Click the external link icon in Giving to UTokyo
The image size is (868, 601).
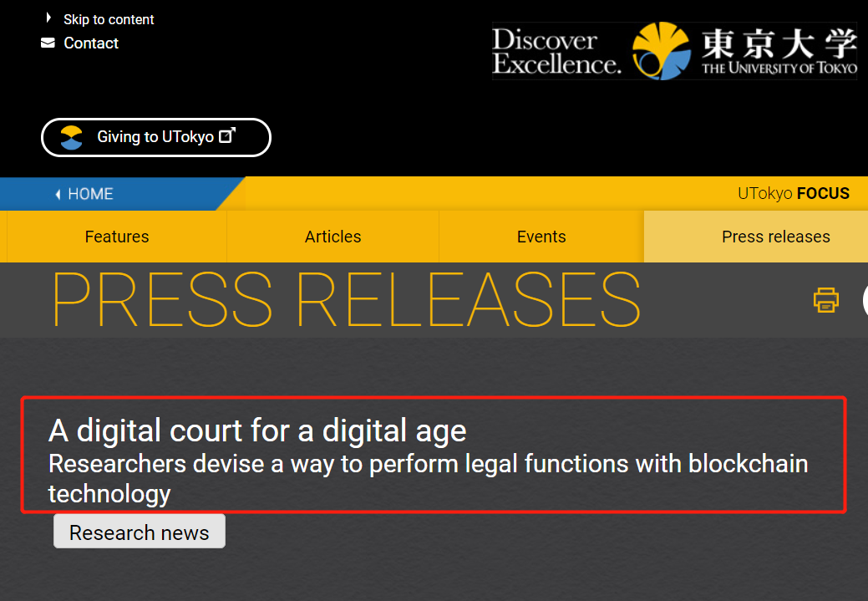(227, 135)
